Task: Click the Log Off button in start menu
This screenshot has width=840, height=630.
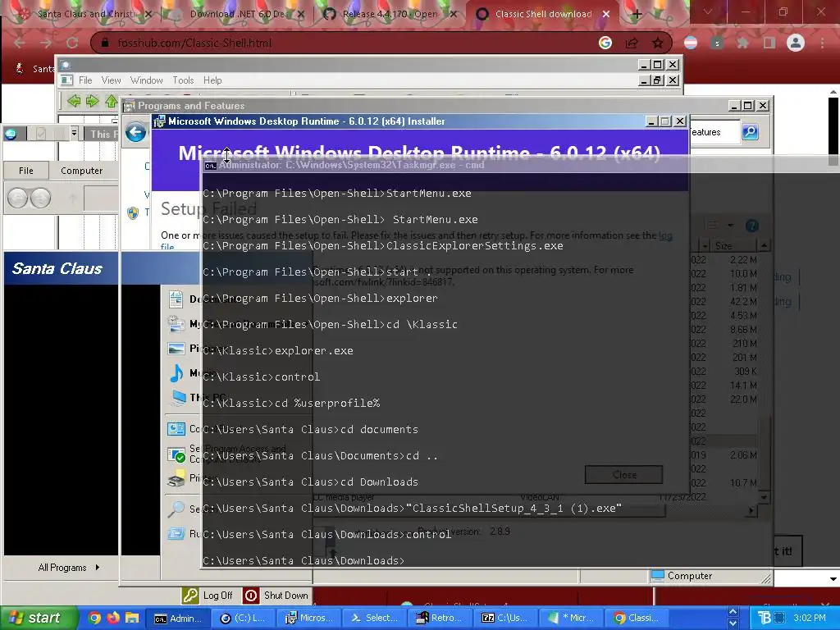Action: 208,596
